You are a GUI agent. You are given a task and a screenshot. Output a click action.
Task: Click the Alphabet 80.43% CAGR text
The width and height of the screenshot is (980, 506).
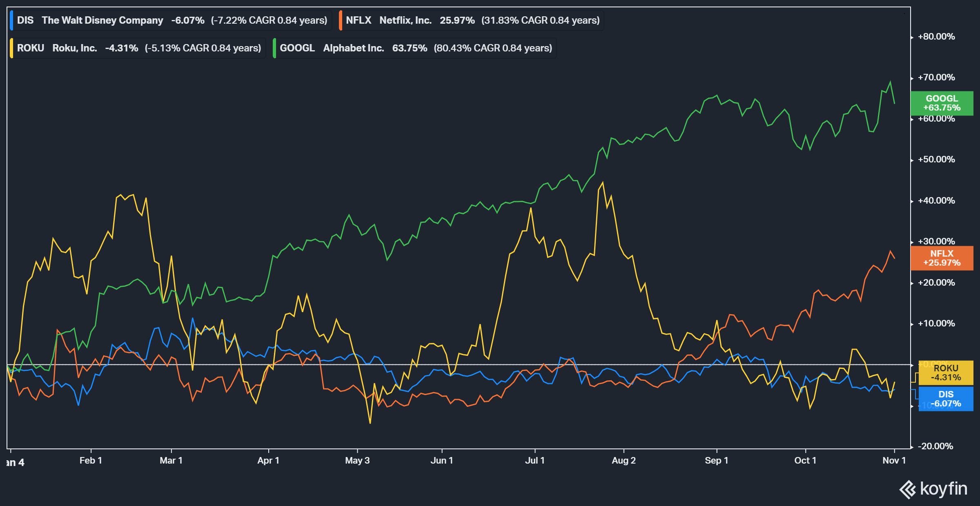click(493, 48)
